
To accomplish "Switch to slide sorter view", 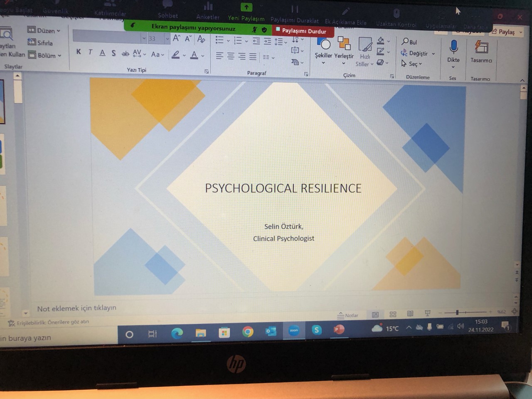I will (x=393, y=314).
